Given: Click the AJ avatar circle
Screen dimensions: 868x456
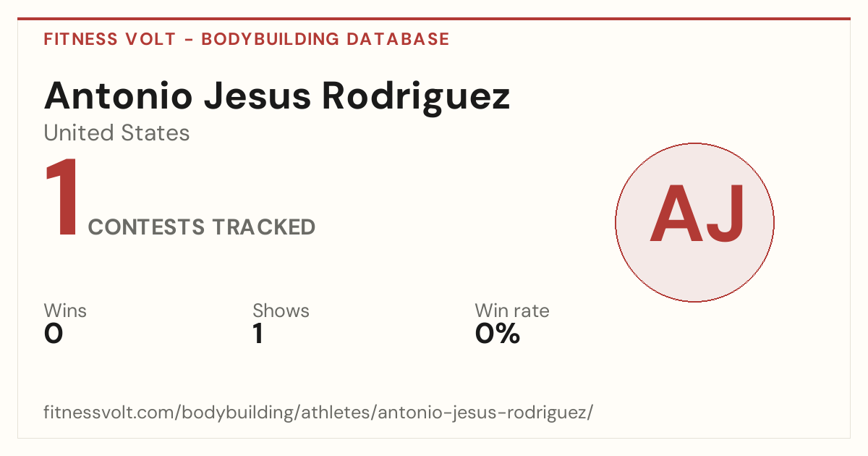Looking at the screenshot, I should point(694,222).
